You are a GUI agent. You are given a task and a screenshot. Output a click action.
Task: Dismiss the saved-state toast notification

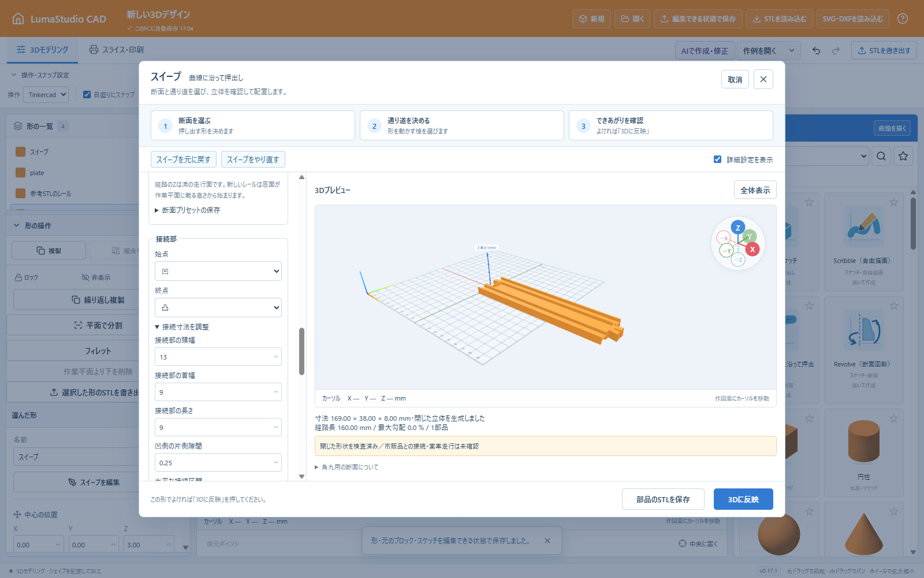coord(547,541)
